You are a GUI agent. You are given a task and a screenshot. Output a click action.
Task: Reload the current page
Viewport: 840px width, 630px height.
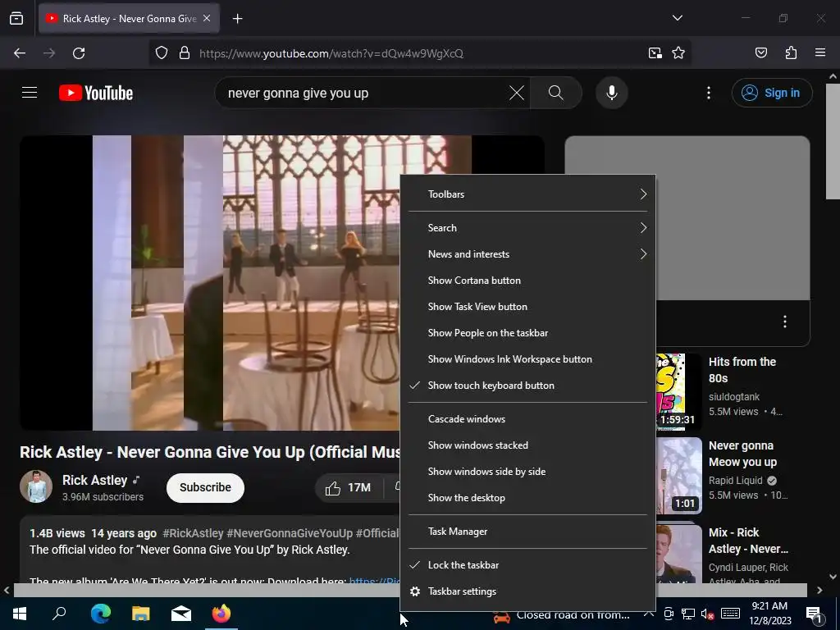point(79,53)
